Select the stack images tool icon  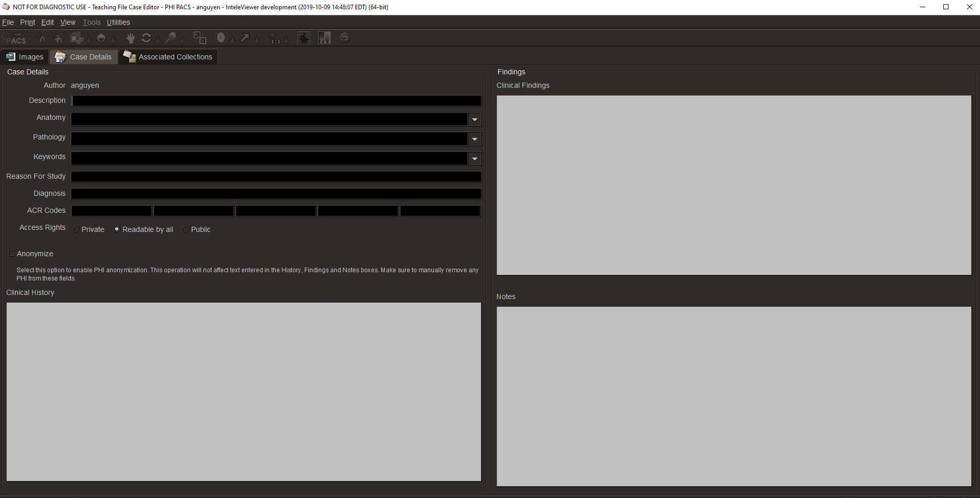(x=76, y=38)
